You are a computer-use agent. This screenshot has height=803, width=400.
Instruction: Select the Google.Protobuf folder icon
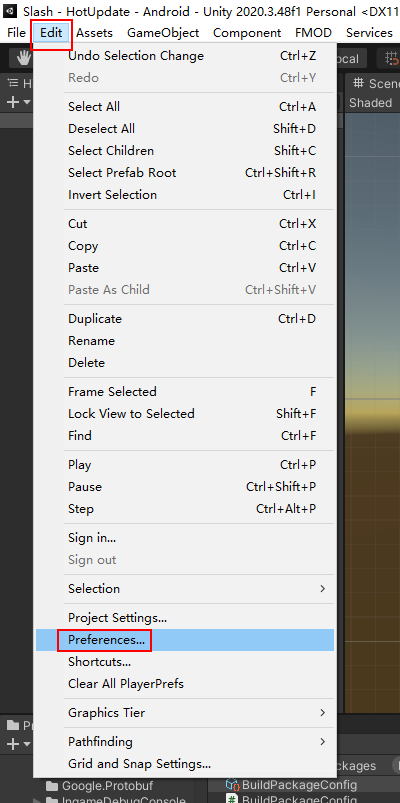[x=51, y=786]
